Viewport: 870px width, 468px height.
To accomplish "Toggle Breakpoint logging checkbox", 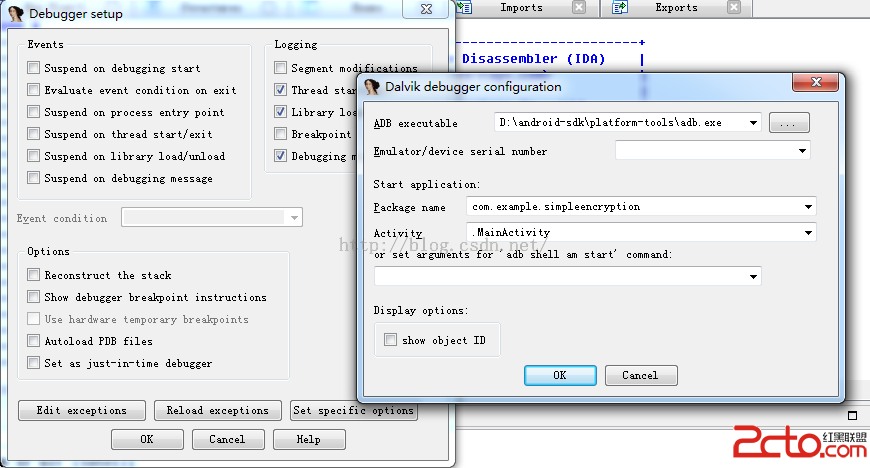I will click(280, 134).
